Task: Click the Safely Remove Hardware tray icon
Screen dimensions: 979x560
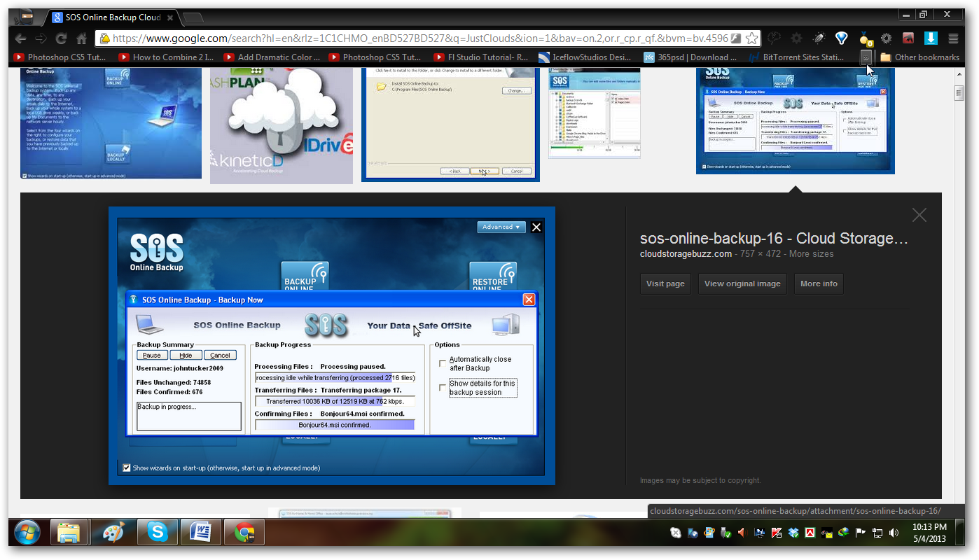Action: (x=725, y=533)
